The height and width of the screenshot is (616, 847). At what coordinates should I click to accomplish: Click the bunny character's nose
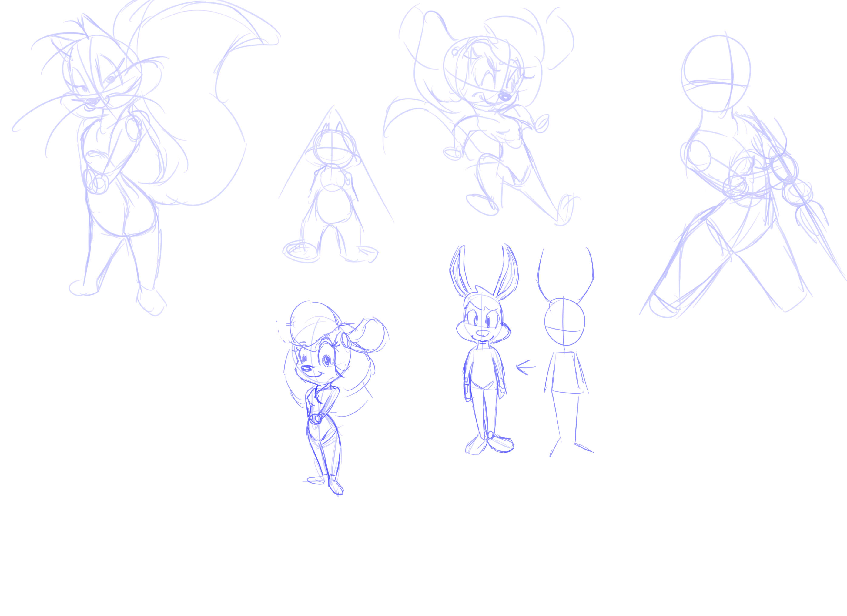click(483, 333)
